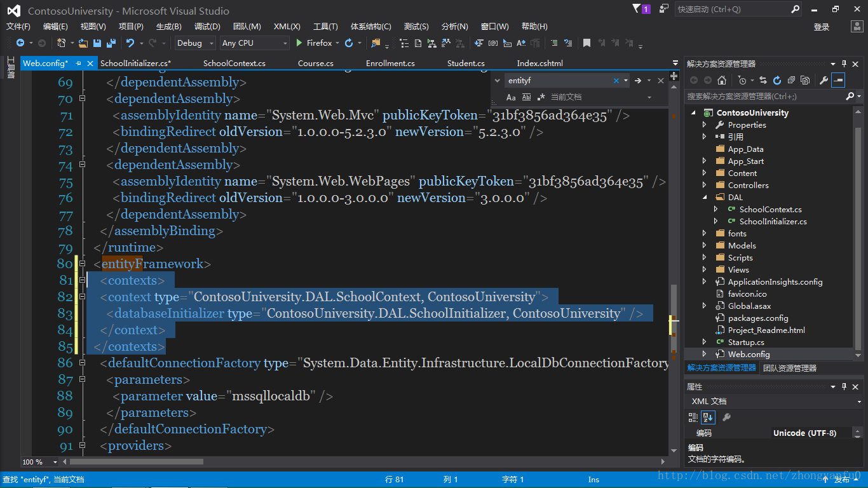
Task: Click the Open File folder icon
Action: click(x=83, y=43)
